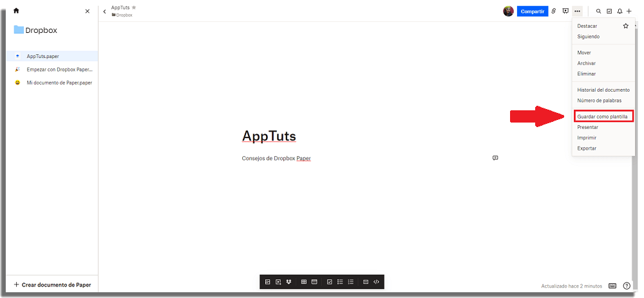Screen dimensions: 644x298
Task: Insert media video icon in toolbar
Action: [278, 282]
